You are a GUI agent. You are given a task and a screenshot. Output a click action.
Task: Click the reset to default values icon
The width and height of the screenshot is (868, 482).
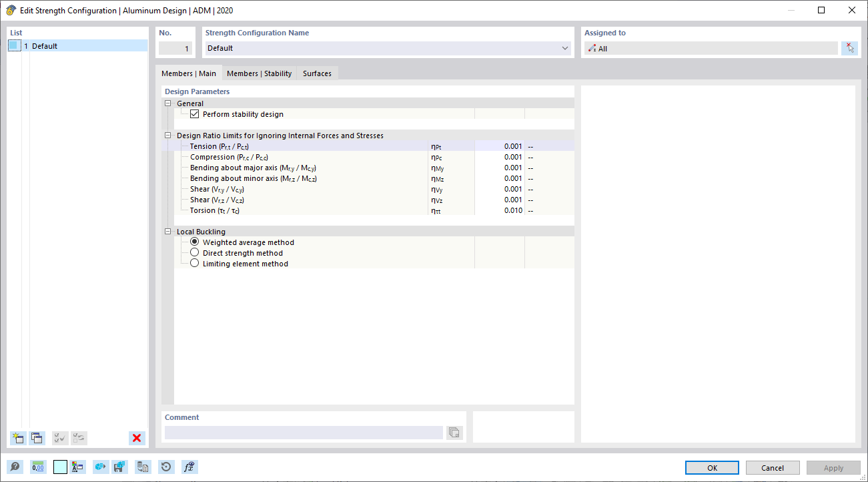point(165,467)
